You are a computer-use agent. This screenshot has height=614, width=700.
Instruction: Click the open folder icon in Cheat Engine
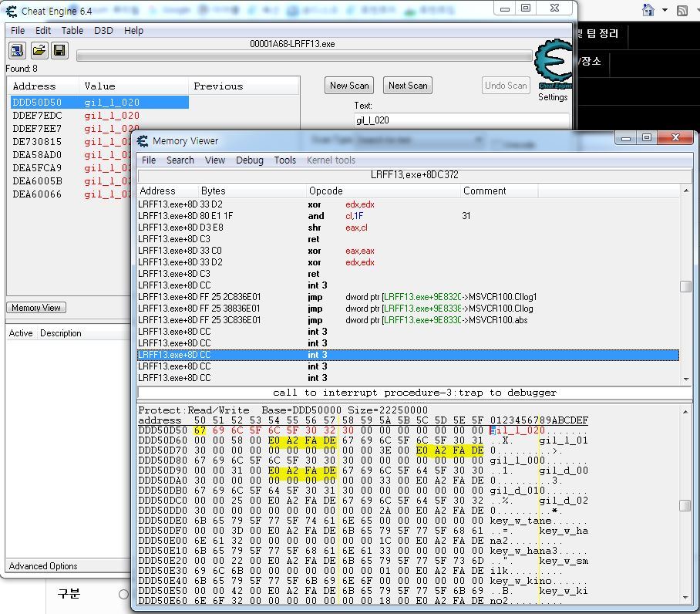(39, 50)
